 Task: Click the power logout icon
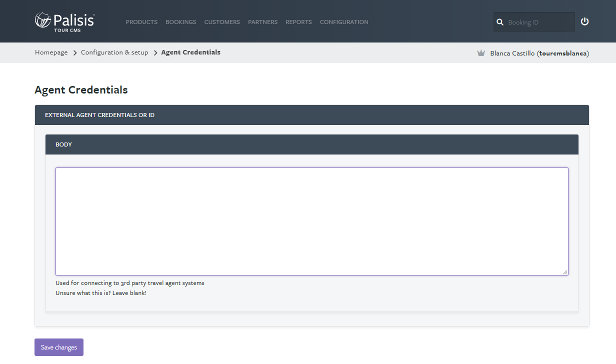(x=584, y=21)
